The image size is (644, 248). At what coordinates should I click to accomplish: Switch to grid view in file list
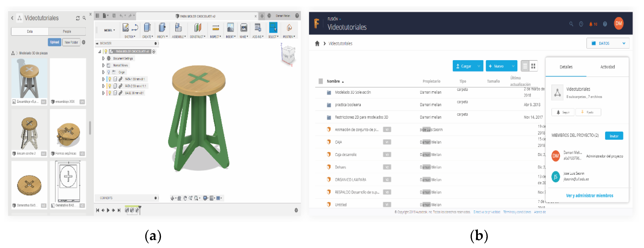(x=533, y=66)
